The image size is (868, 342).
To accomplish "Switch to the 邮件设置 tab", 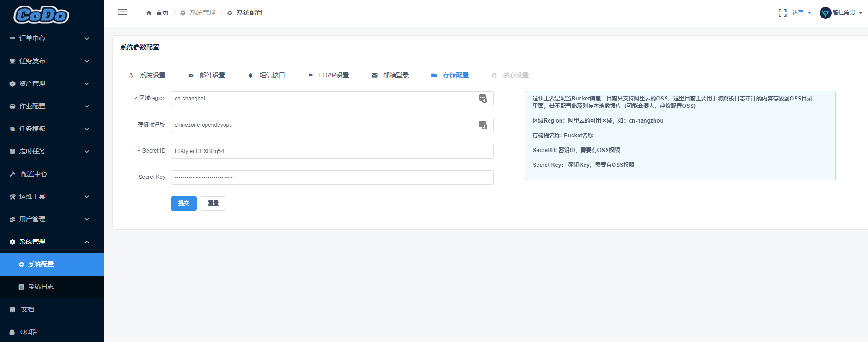I will (x=207, y=76).
